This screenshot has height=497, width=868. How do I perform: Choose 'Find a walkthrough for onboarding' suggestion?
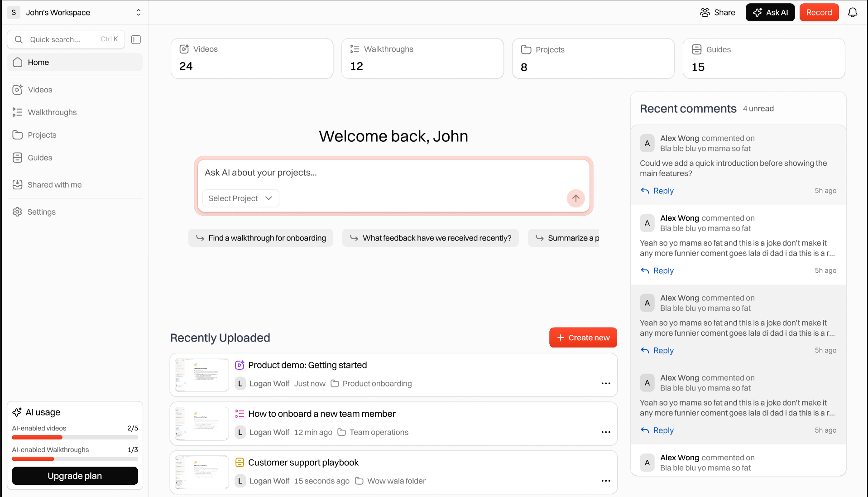pos(260,238)
